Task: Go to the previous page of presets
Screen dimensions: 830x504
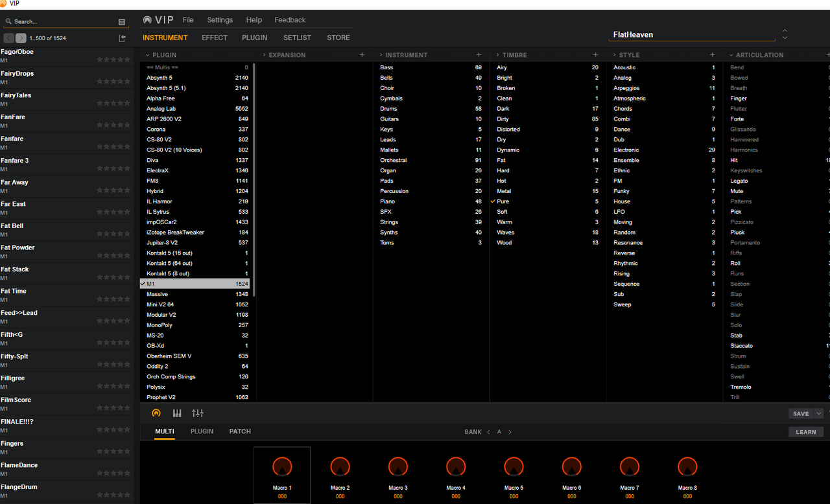Action: 9,38
